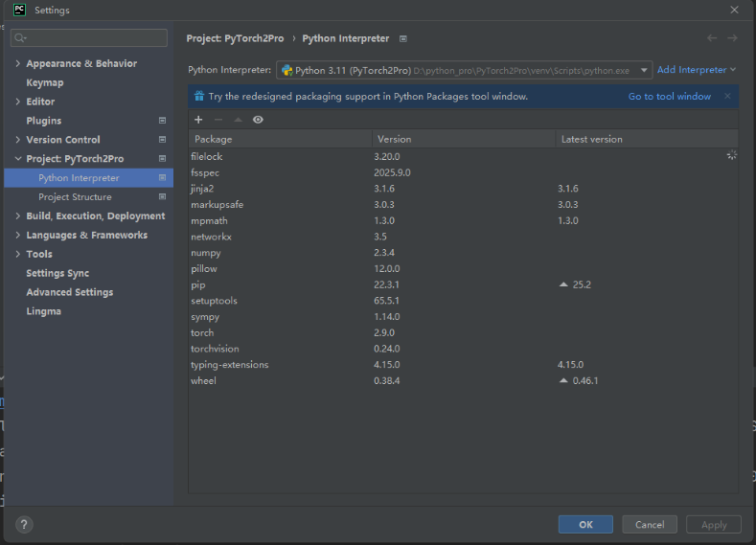Click the Apply button
This screenshot has height=545, width=756.
pos(714,524)
